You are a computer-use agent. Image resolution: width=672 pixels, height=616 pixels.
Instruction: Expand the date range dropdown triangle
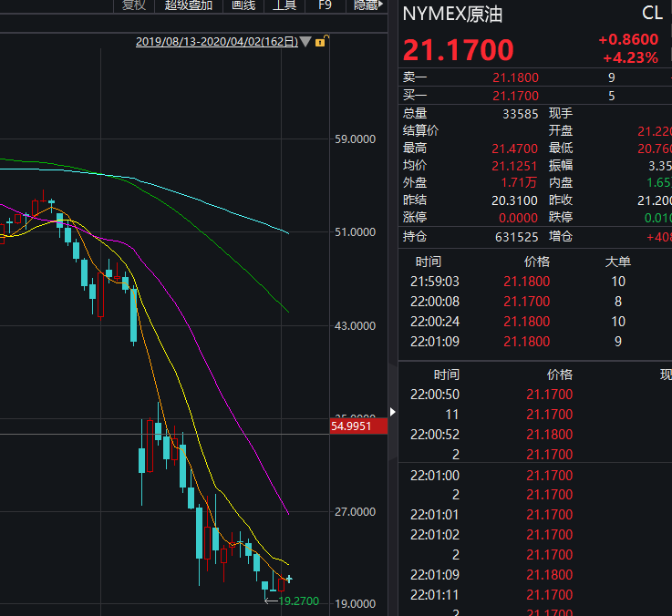[305, 42]
